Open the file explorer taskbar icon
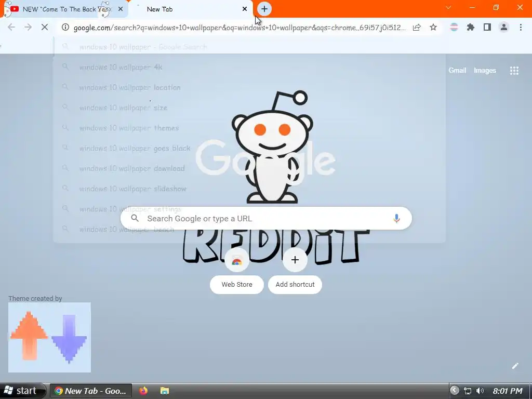Image resolution: width=532 pixels, height=399 pixels. 165,391
